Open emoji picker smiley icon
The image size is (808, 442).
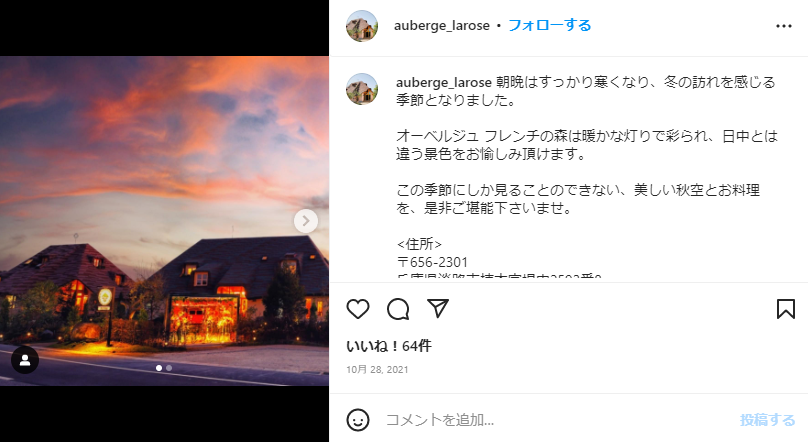pyautogui.click(x=358, y=420)
